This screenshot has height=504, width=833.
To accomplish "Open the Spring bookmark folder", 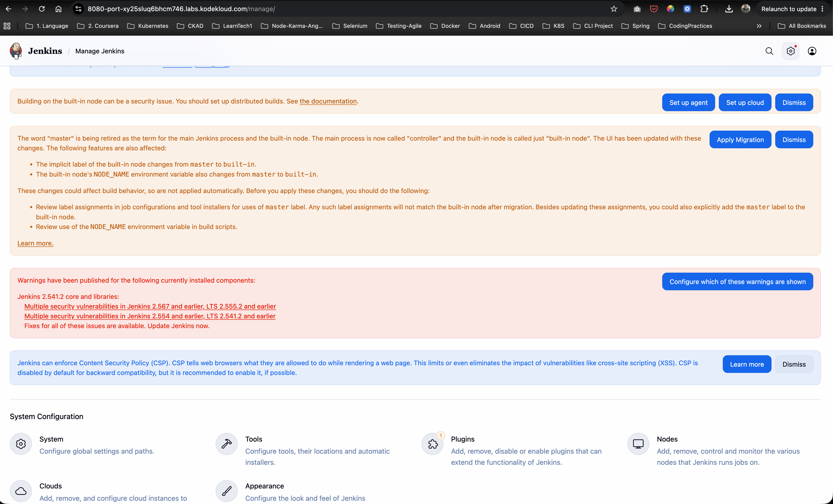I will tap(635, 26).
